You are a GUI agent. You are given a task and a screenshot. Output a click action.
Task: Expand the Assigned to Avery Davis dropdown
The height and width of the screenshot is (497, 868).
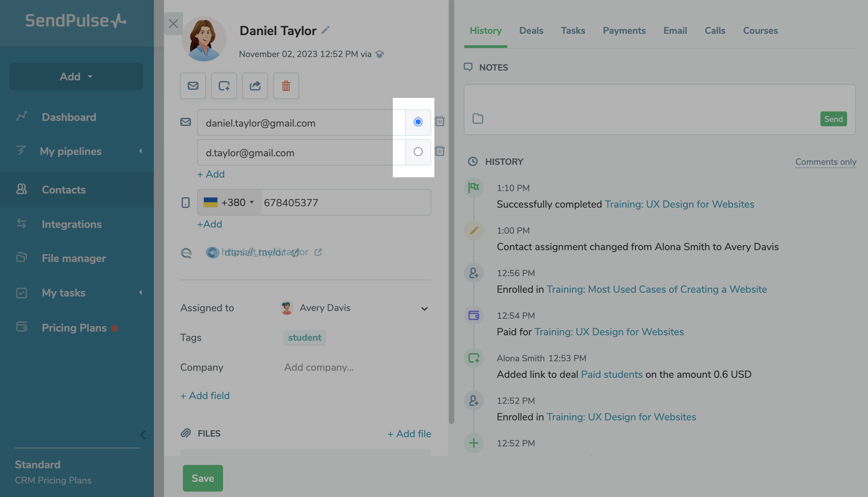(424, 309)
